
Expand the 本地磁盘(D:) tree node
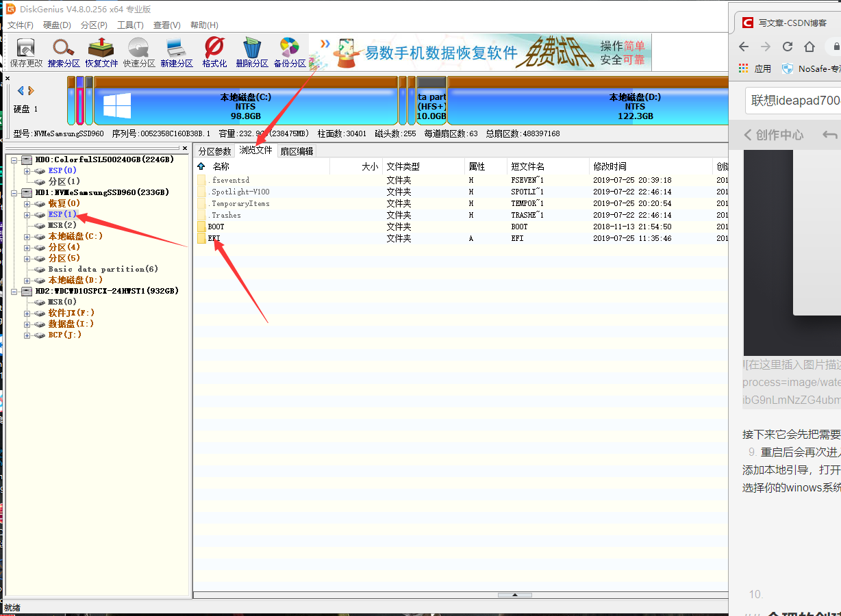pyautogui.click(x=27, y=280)
